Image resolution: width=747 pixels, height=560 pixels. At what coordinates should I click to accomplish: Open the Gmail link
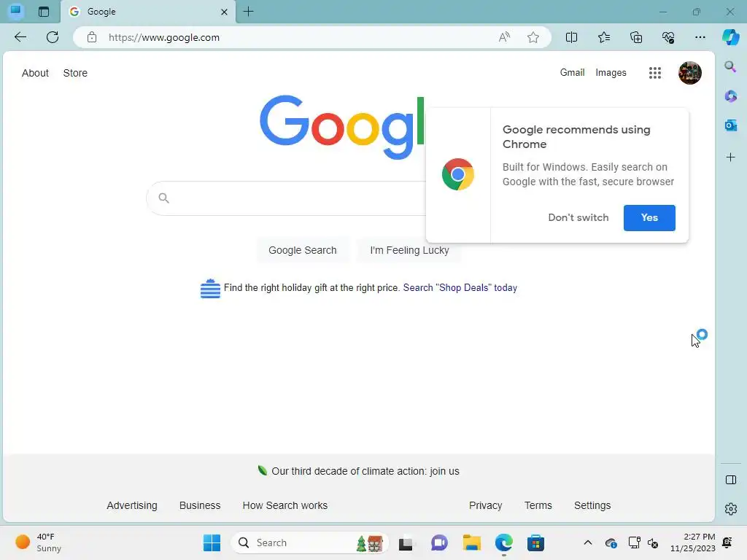[572, 72]
